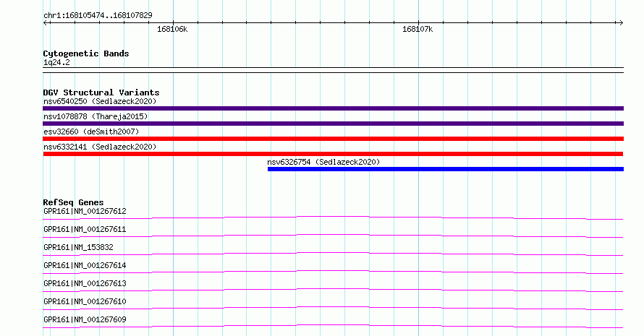Image resolution: width=644 pixels, height=336 pixels.
Task: Click the 168107k ruler tick label
Action: (418, 29)
